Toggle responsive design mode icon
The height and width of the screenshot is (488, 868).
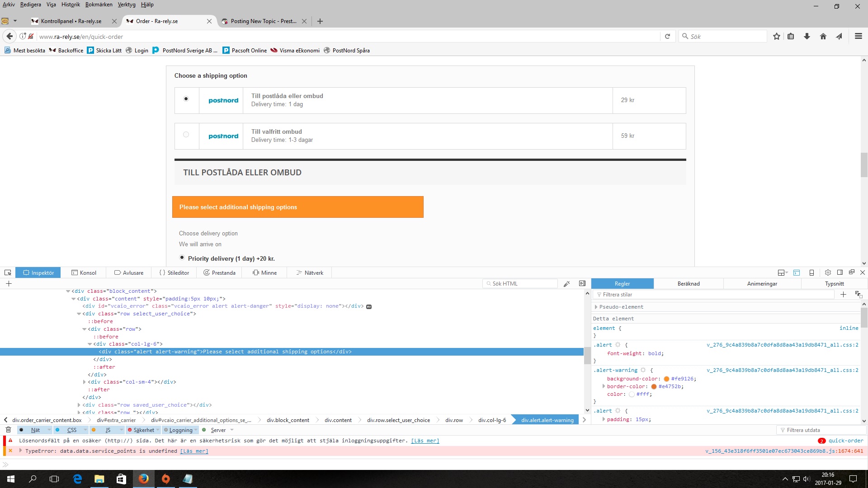[811, 272]
